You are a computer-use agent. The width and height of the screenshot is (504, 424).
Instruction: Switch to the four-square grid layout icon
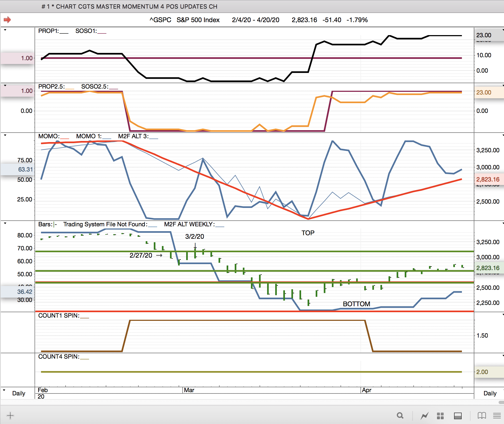(x=440, y=416)
